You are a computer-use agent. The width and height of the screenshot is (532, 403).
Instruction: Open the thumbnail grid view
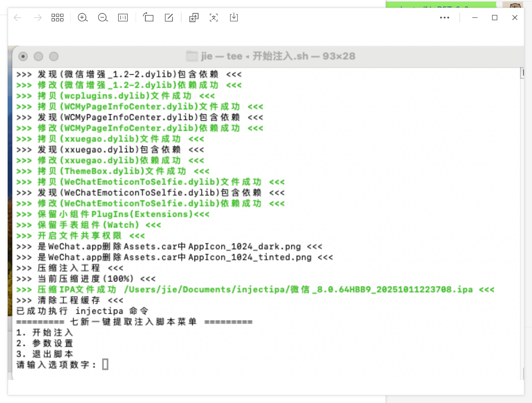click(57, 17)
